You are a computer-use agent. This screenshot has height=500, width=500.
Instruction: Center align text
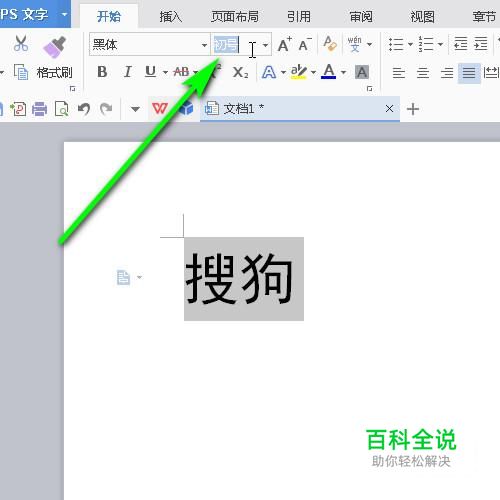coord(423,72)
